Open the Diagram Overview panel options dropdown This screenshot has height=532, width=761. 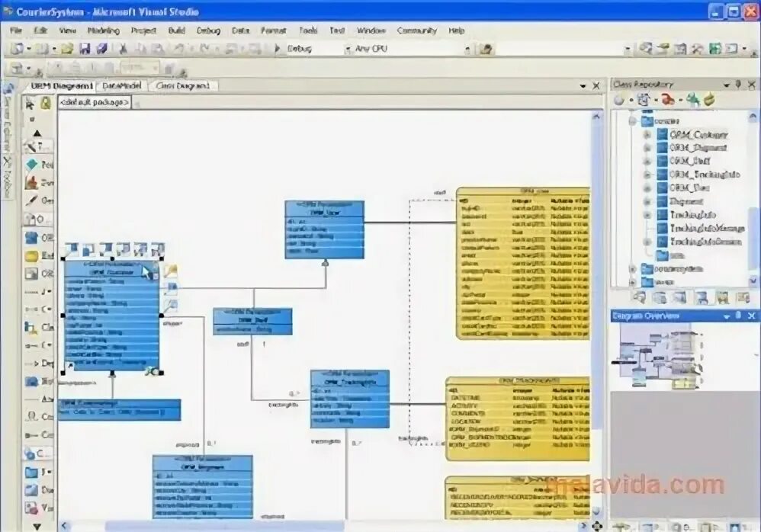point(727,316)
